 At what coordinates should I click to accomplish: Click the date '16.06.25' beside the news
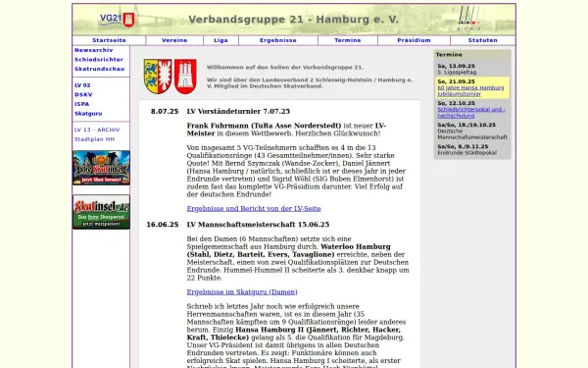click(x=163, y=225)
